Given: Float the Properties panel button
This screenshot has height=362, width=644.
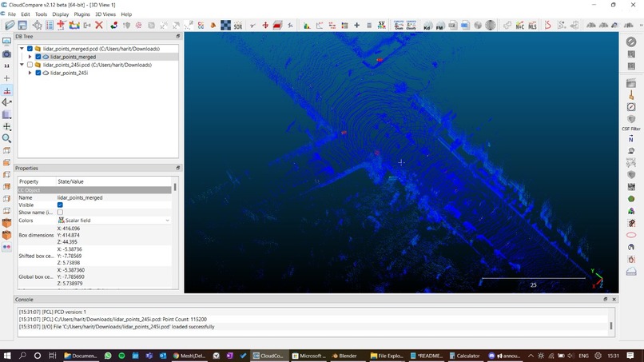Looking at the screenshot, I should click(x=178, y=168).
